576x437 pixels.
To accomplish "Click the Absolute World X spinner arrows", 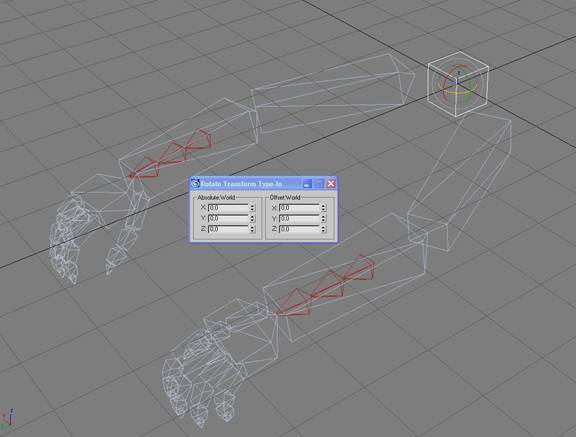I will click(x=252, y=208).
